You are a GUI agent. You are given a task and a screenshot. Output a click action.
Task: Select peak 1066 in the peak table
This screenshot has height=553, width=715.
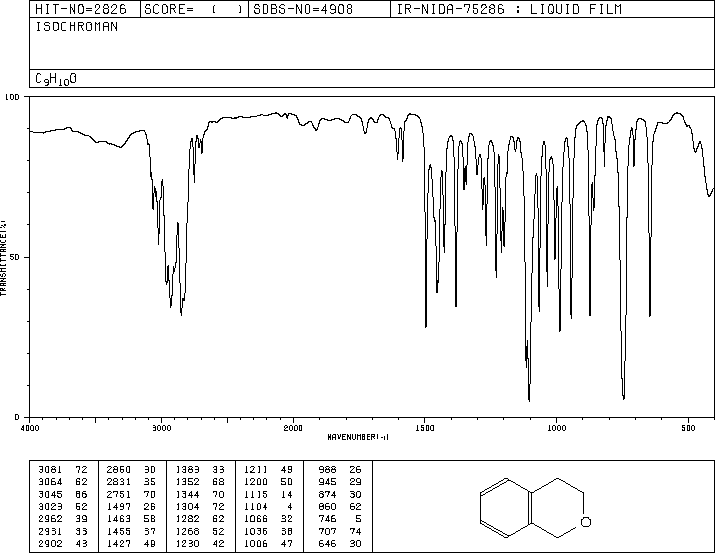(256, 519)
